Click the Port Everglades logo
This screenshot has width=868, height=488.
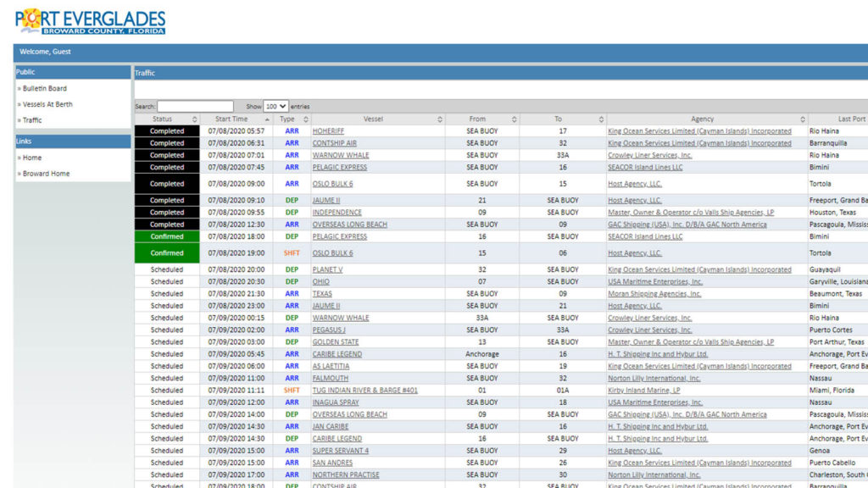90,22
